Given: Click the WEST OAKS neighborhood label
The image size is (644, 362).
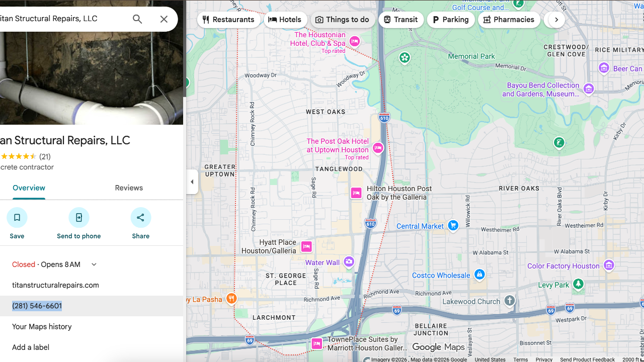Looking at the screenshot, I should tap(326, 112).
